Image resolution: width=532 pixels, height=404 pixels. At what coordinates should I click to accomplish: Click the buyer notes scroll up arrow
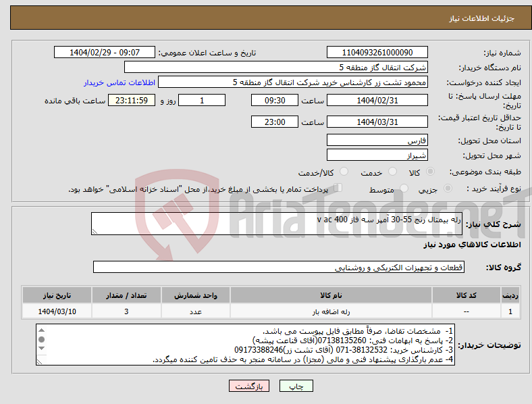(41, 330)
